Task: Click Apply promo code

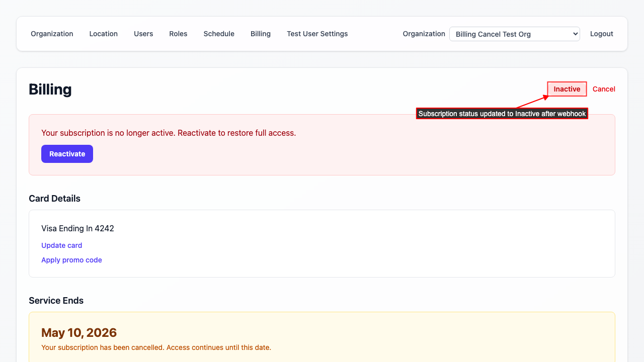Action: [71, 260]
